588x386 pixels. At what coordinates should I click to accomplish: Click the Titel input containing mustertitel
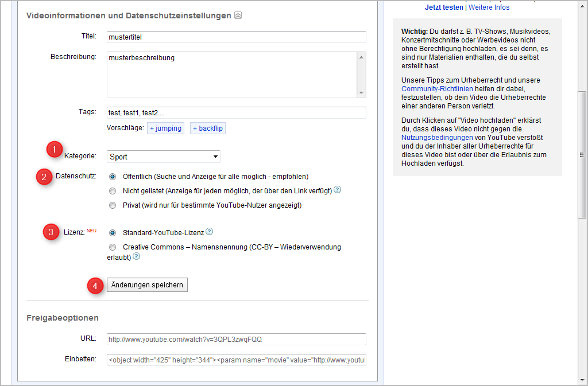[x=236, y=36]
